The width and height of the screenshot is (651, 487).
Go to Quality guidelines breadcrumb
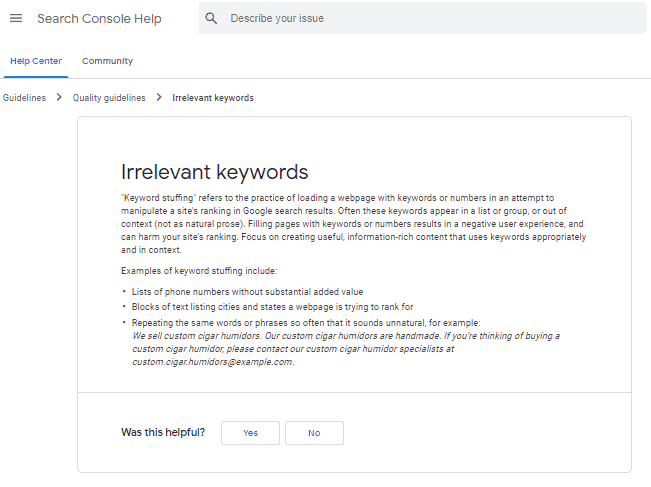pyautogui.click(x=109, y=98)
